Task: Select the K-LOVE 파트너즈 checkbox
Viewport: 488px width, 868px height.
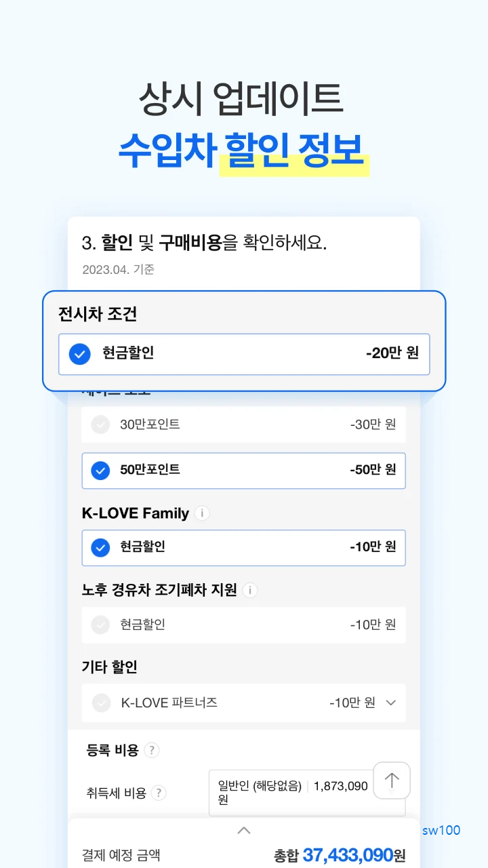Action: tap(100, 703)
